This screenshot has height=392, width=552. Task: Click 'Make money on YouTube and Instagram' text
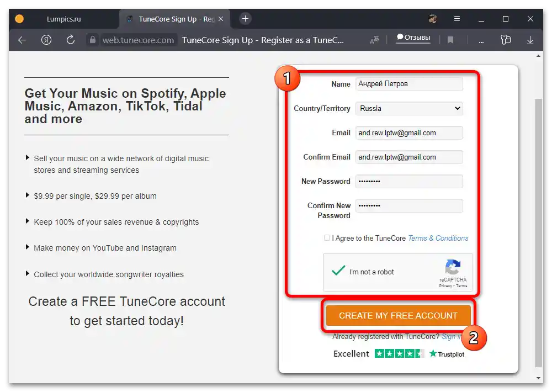coord(105,248)
